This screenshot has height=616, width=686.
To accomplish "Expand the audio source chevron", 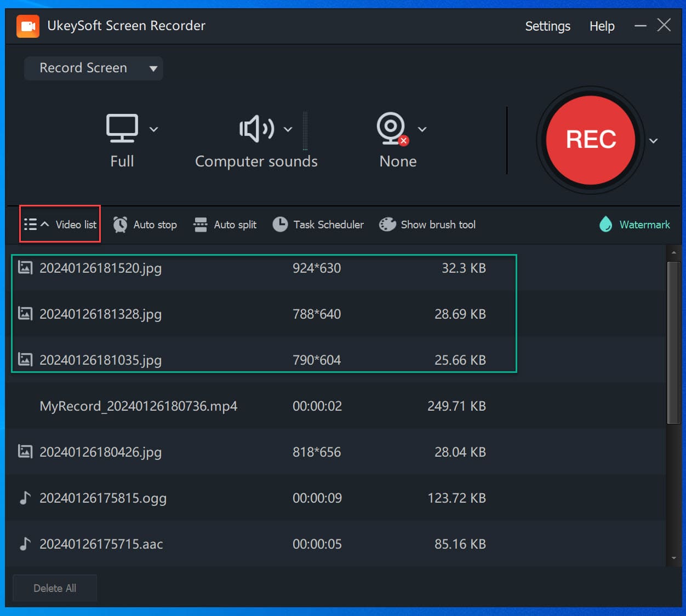I will click(288, 130).
